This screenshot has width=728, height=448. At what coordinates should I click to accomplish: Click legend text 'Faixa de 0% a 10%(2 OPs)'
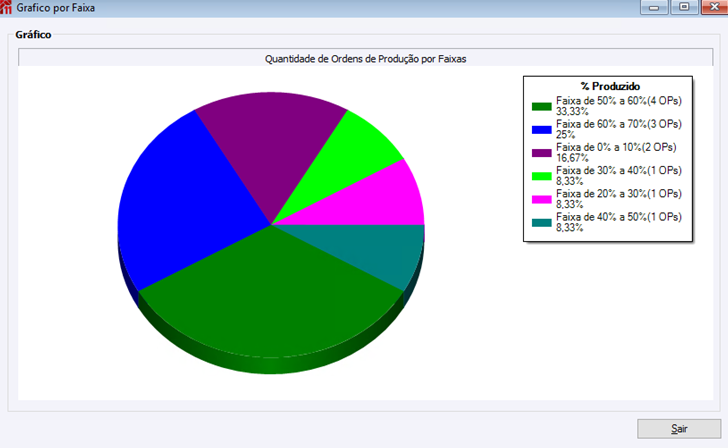(616, 147)
